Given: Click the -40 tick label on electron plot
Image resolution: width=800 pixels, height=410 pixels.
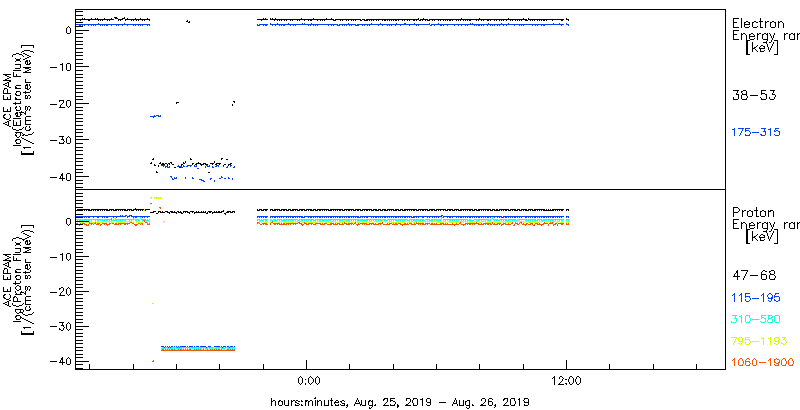Looking at the screenshot, I should coord(62,176).
